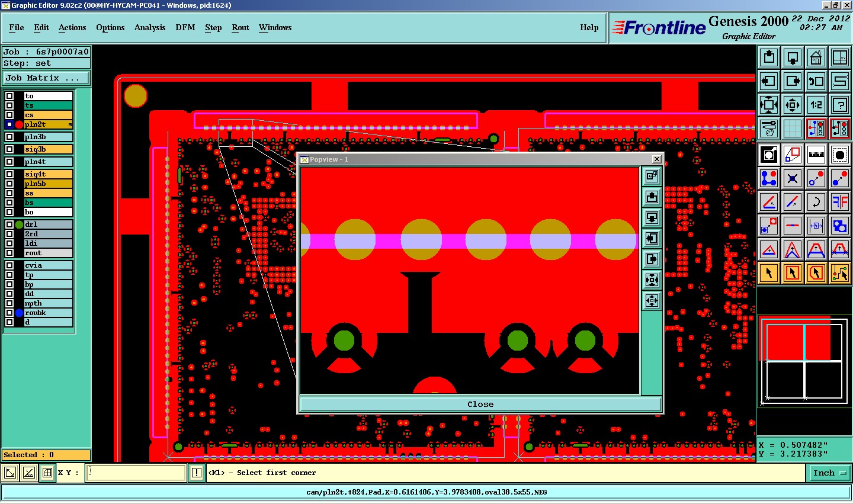The width and height of the screenshot is (853, 504).
Task: Click the exclamation mark icon by XY field
Action: pyautogui.click(x=197, y=473)
